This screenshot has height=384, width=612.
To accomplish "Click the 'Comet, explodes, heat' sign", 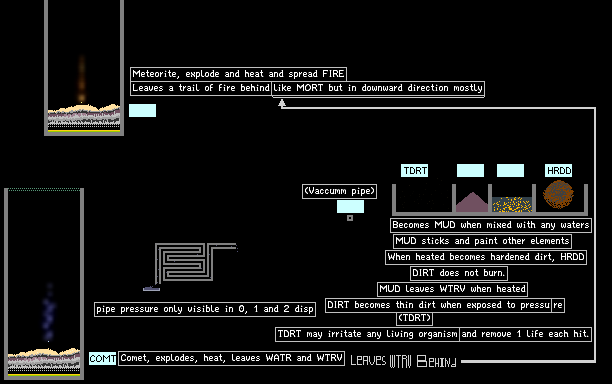I will click(231, 358).
